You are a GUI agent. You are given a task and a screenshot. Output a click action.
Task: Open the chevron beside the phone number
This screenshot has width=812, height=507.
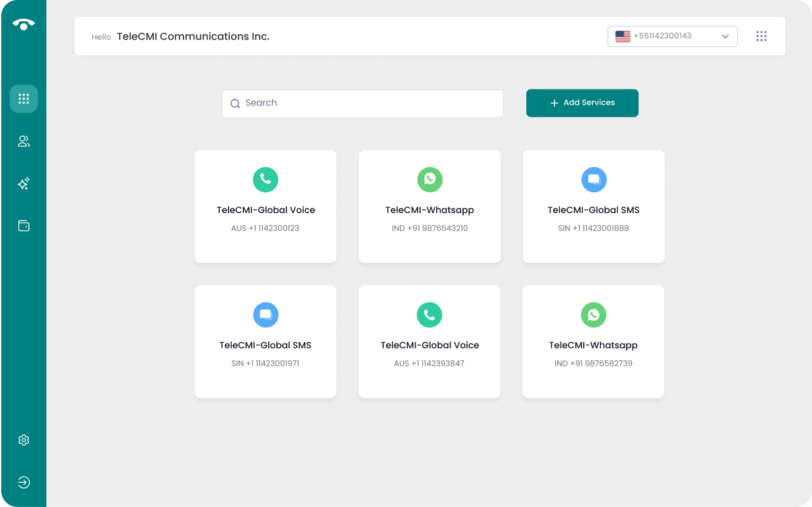[725, 36]
